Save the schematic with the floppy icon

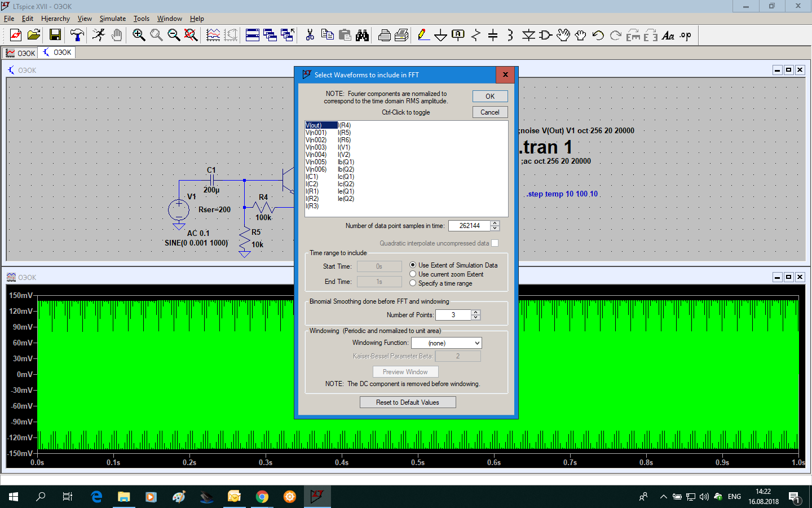(x=55, y=35)
